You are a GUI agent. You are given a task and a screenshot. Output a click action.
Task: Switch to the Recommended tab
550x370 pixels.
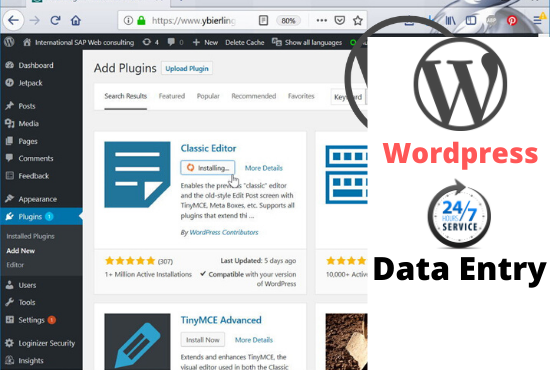254,96
